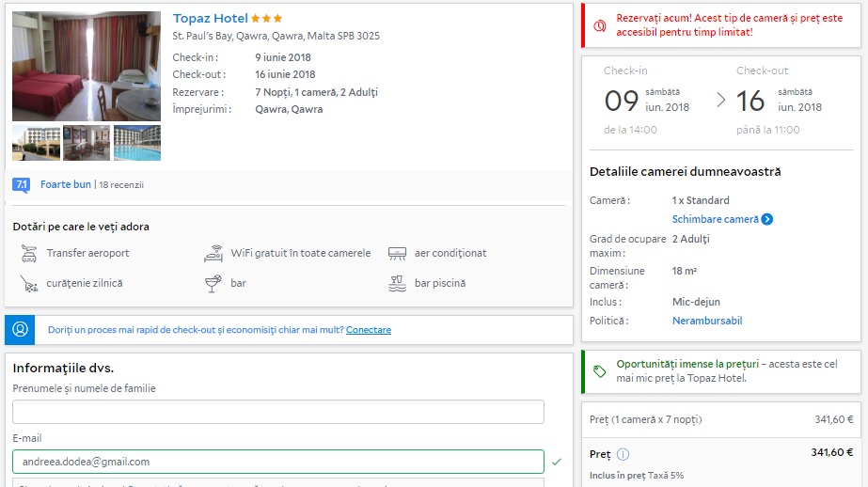The width and height of the screenshot is (868, 487).
Task: Click the E-mail input field
Action: click(277, 462)
